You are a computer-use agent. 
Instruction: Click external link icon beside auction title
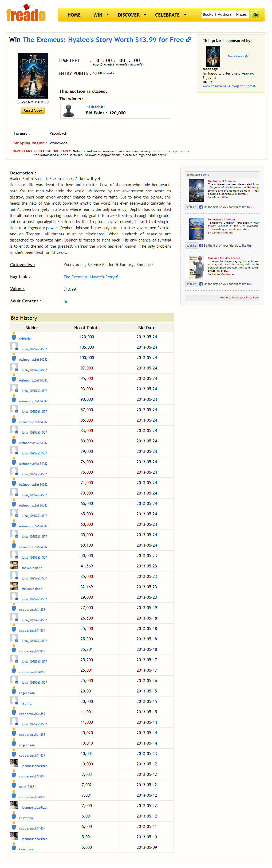188,40
